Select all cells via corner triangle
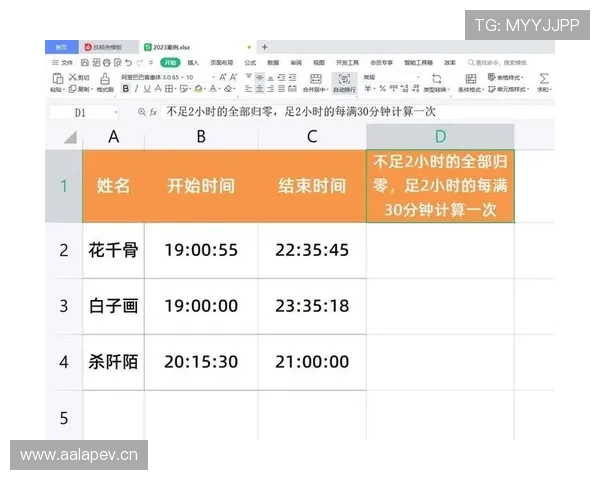Screen dimensions: 600x480 coord(70,137)
